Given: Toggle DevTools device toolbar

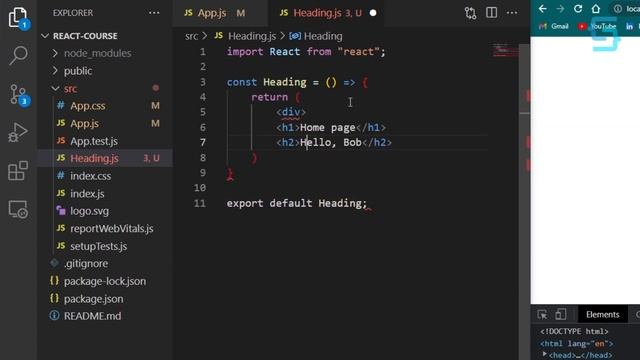Looking at the screenshot, I should [x=560, y=314].
